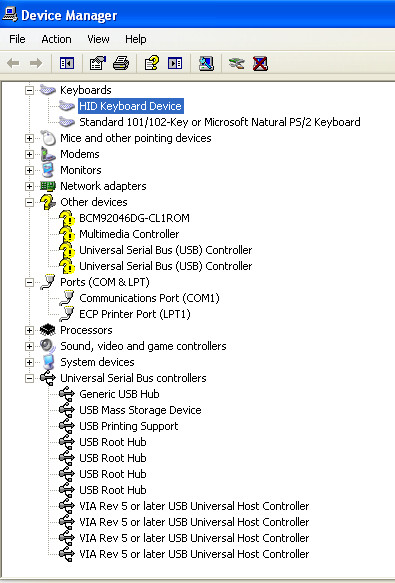The width and height of the screenshot is (395, 583).
Task: Toggle the Show/Hide Console Tree button
Action: [67, 63]
